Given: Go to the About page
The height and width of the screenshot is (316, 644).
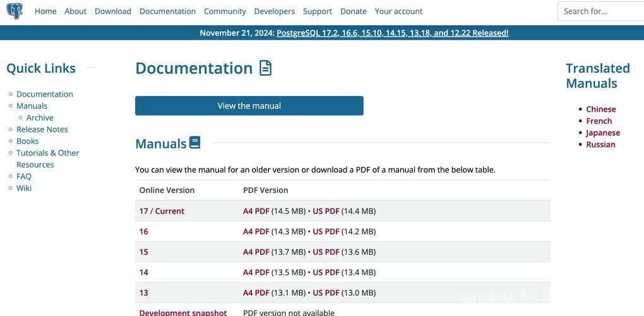Looking at the screenshot, I should pos(76,11).
